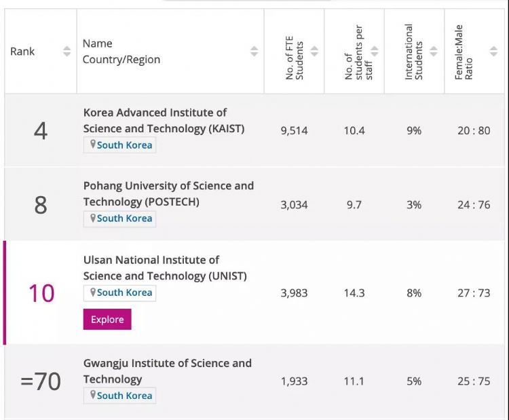Click South Korea link under POSTECH
509x420 pixels.
[124, 218]
